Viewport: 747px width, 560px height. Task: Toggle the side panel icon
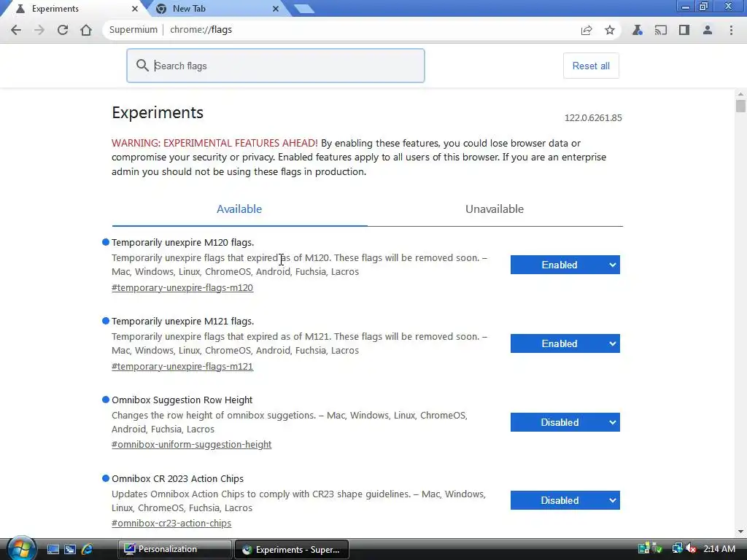pyautogui.click(x=684, y=30)
